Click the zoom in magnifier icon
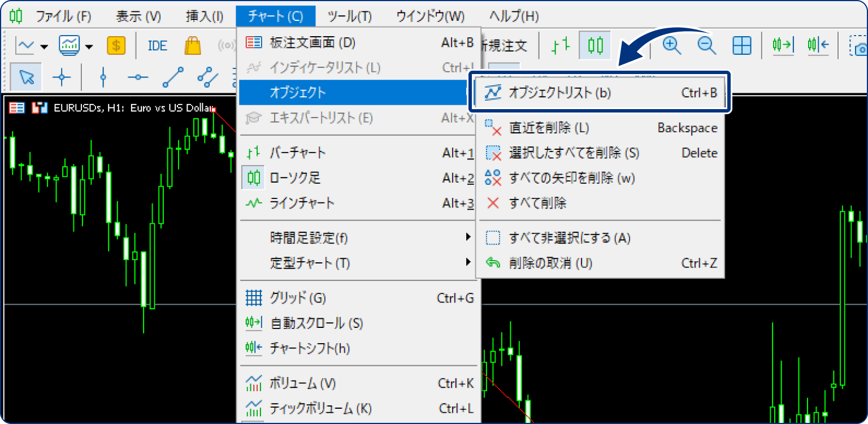The image size is (868, 424). [x=670, y=45]
